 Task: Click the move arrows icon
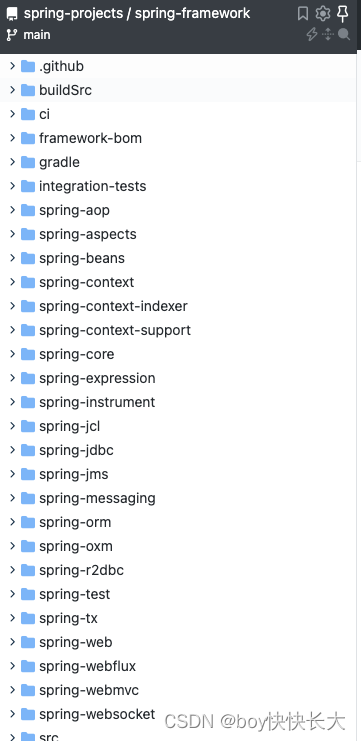click(x=327, y=34)
